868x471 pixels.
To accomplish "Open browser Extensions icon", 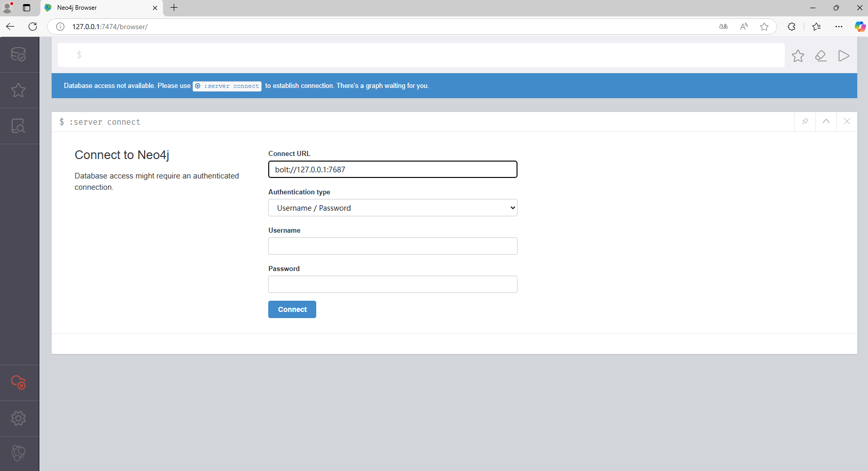I will [791, 27].
